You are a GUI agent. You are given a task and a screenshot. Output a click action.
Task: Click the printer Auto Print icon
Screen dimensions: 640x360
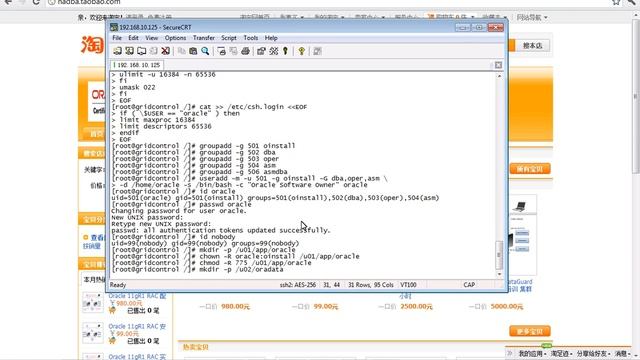pos(245,51)
